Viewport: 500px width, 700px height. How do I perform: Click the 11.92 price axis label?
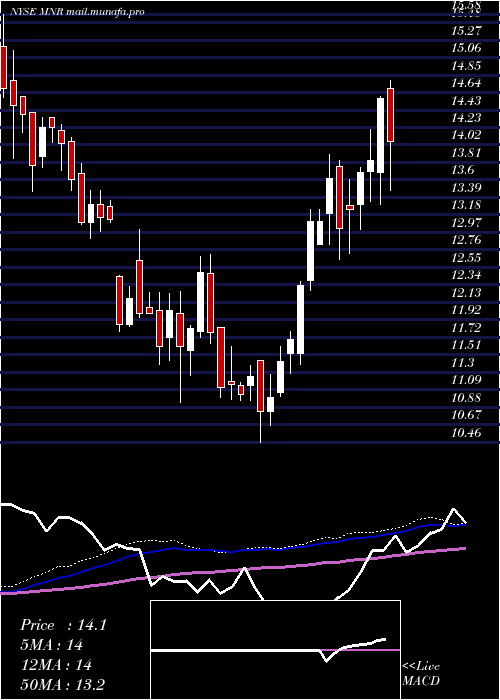pyautogui.click(x=467, y=310)
